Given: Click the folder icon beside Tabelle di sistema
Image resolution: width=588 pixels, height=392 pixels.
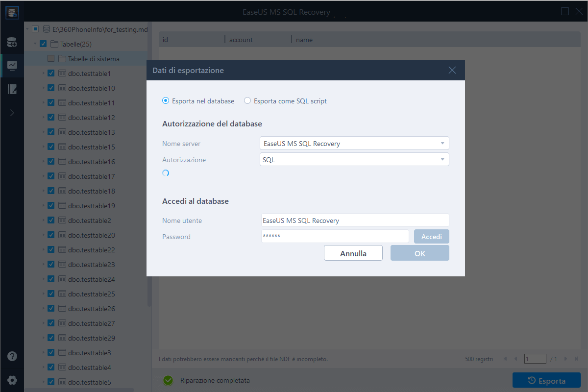Looking at the screenshot, I should click(x=62, y=59).
